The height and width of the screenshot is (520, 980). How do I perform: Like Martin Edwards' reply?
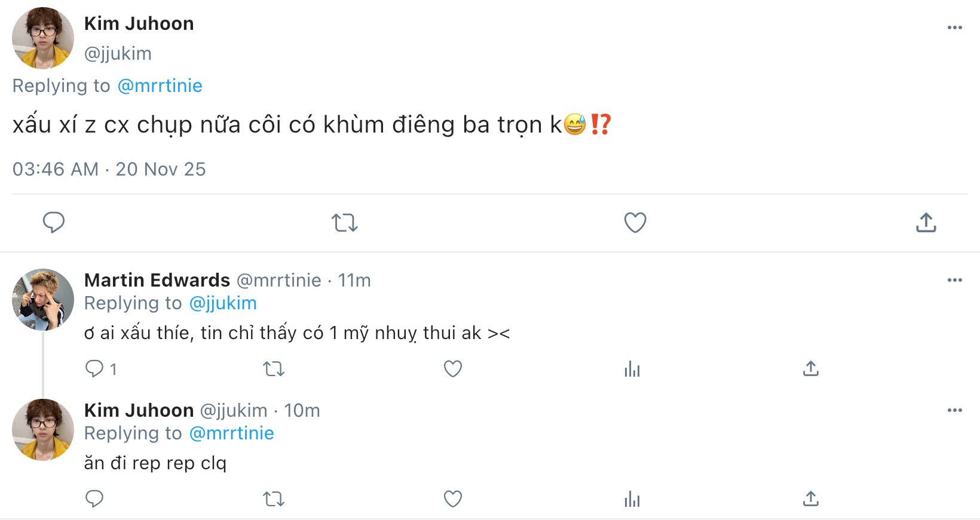(453, 369)
